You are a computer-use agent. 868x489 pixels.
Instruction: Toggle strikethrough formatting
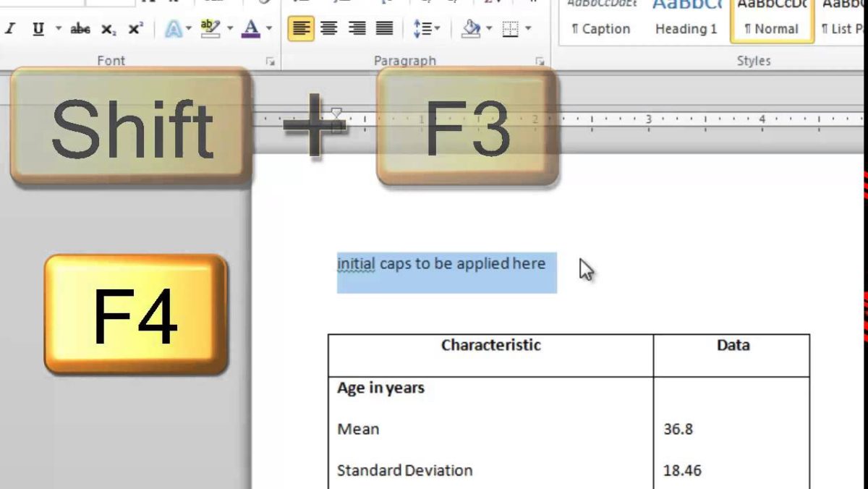(80, 29)
